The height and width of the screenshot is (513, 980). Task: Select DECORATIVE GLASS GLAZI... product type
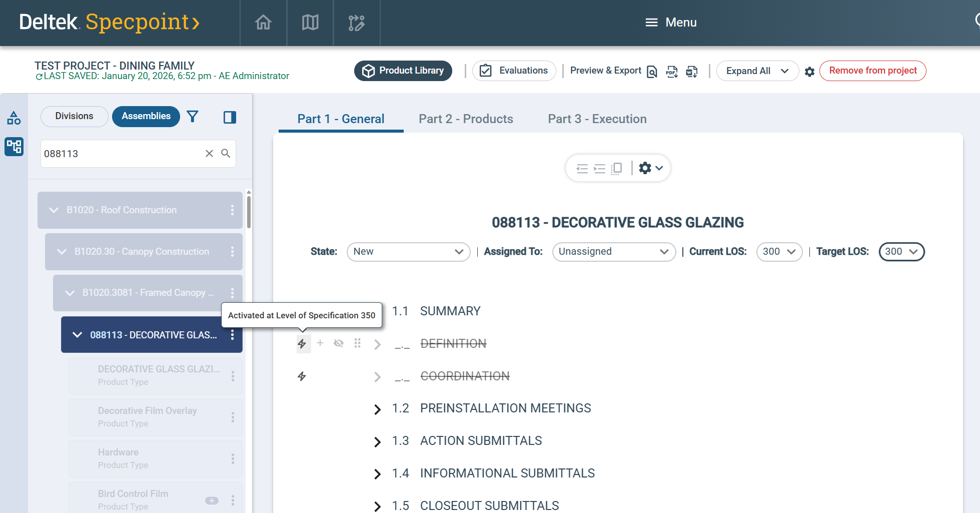point(156,375)
